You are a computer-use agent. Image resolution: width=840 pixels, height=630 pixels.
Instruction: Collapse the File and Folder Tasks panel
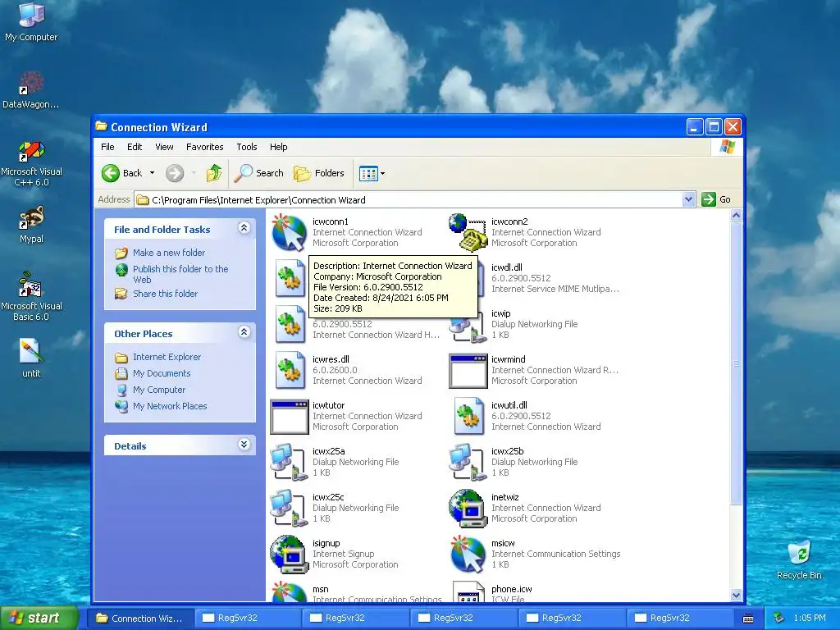244,228
